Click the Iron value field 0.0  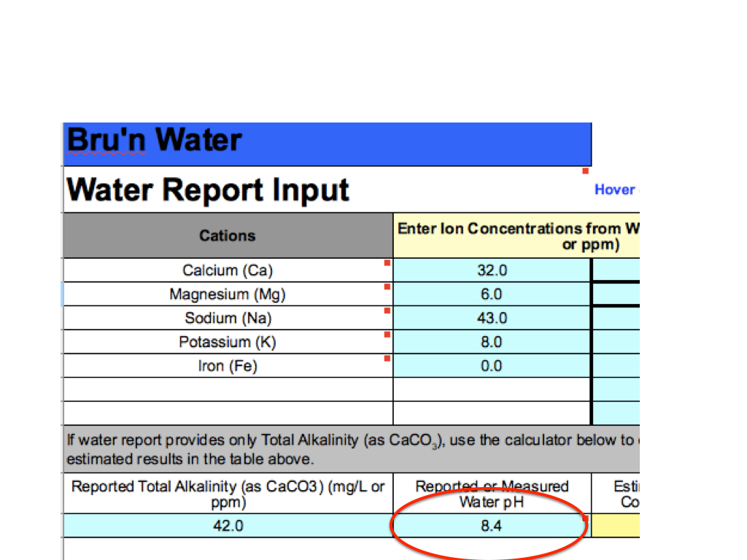492,366
